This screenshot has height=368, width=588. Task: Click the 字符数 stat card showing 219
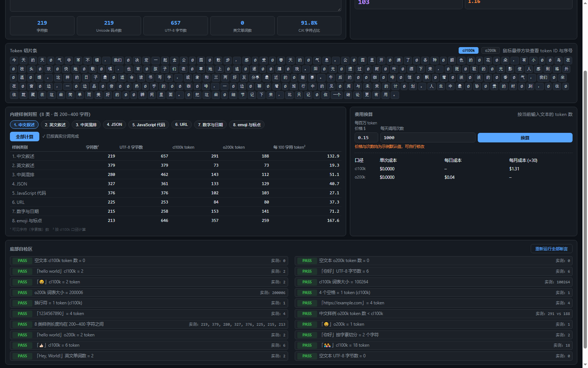click(42, 26)
